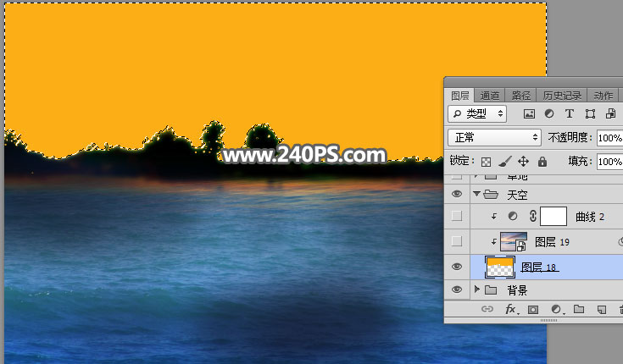Show the hidden 图层 19 layer
Image resolution: width=623 pixels, height=364 pixels.
click(457, 242)
